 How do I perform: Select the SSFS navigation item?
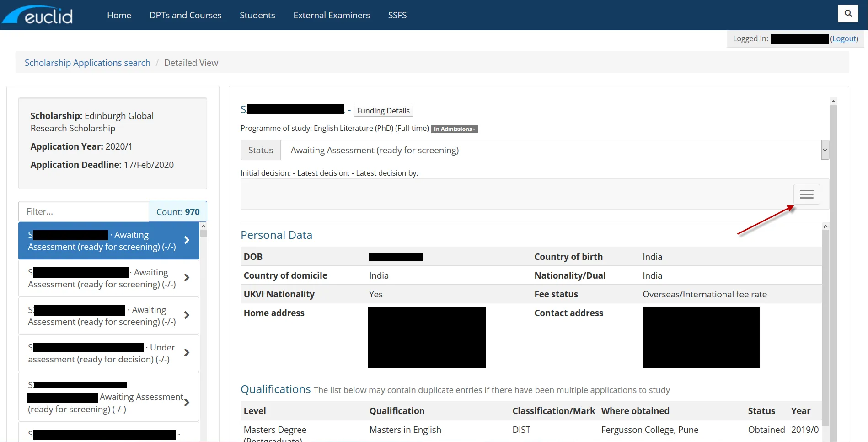397,15
